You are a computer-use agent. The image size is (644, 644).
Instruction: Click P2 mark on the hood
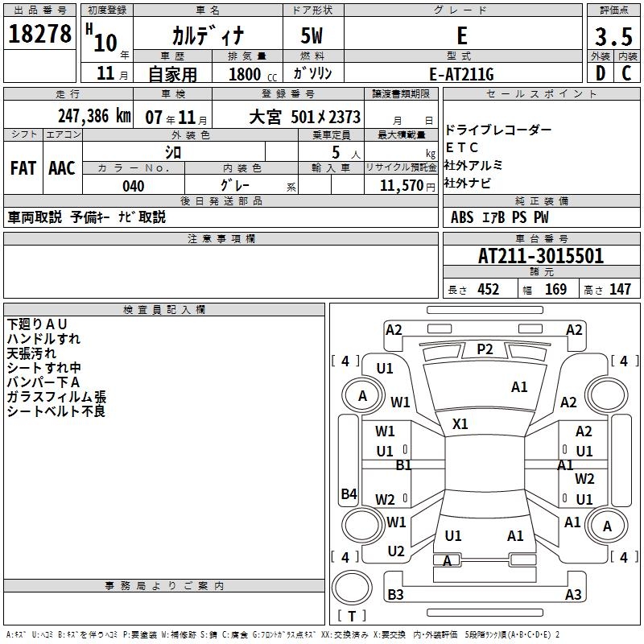(485, 349)
